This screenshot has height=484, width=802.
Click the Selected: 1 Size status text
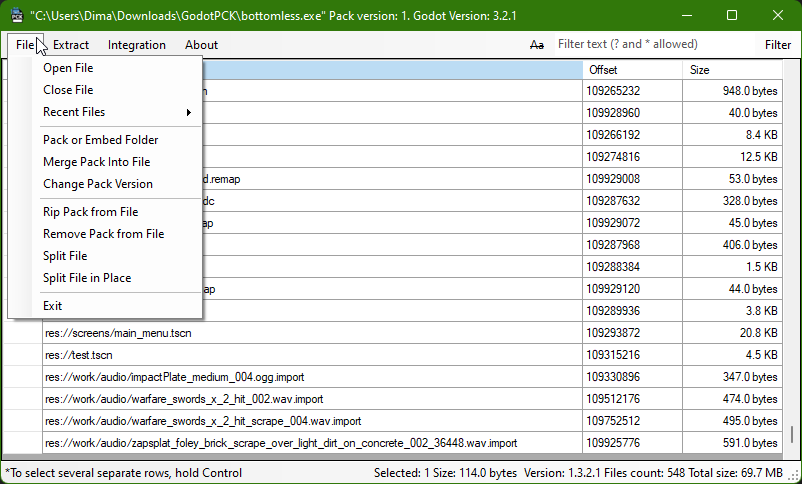pos(445,473)
